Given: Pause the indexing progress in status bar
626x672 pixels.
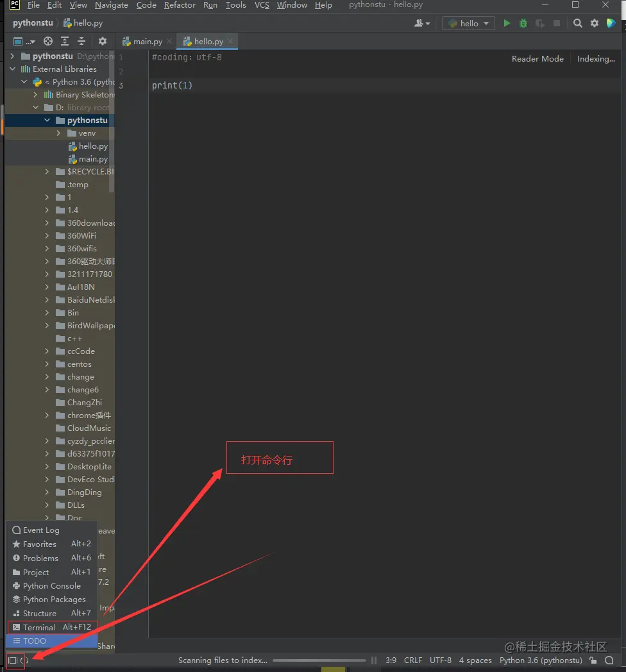Looking at the screenshot, I should (x=374, y=660).
